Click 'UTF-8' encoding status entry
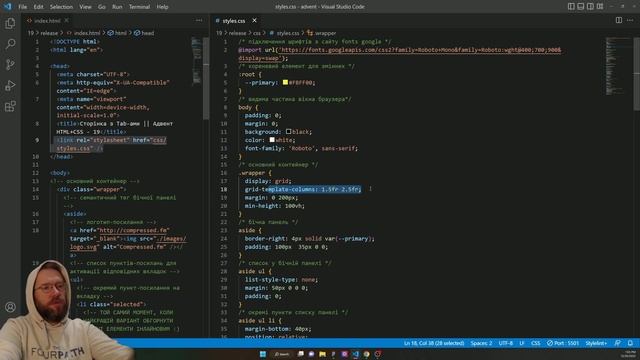This screenshot has height=360, width=640. [505, 343]
